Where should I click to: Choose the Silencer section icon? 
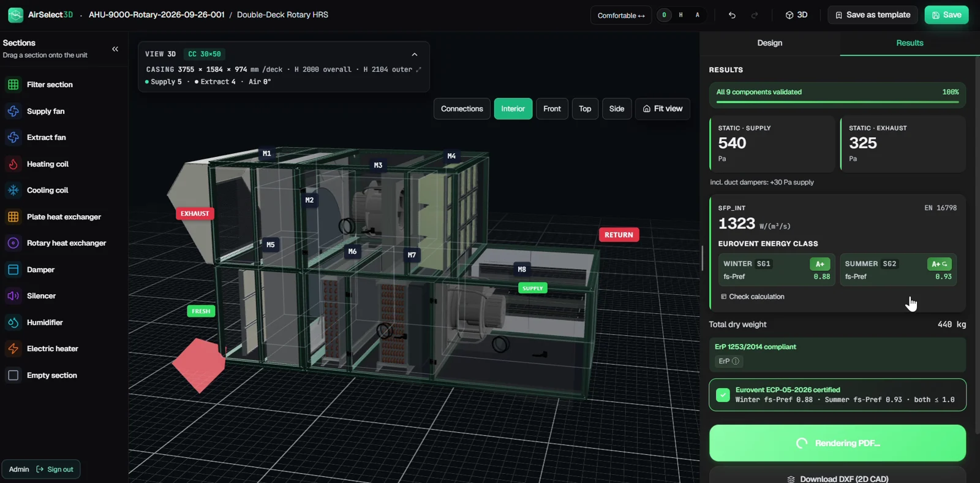pos(13,296)
